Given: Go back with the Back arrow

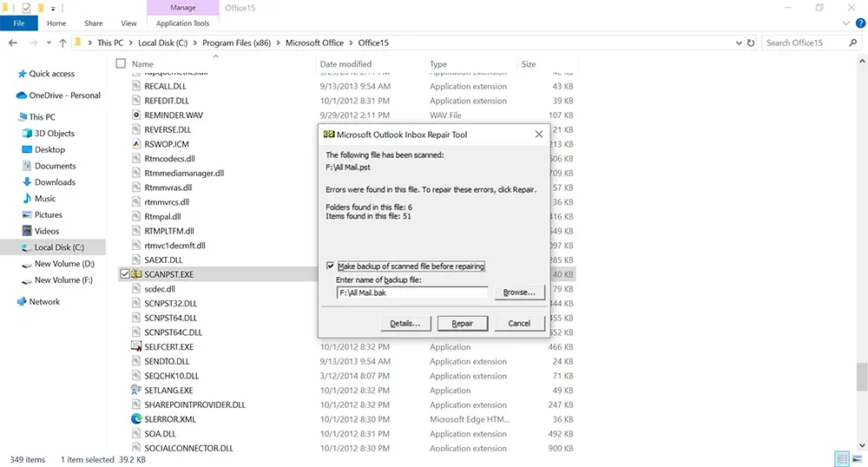Looking at the screenshot, I should click(x=13, y=43).
